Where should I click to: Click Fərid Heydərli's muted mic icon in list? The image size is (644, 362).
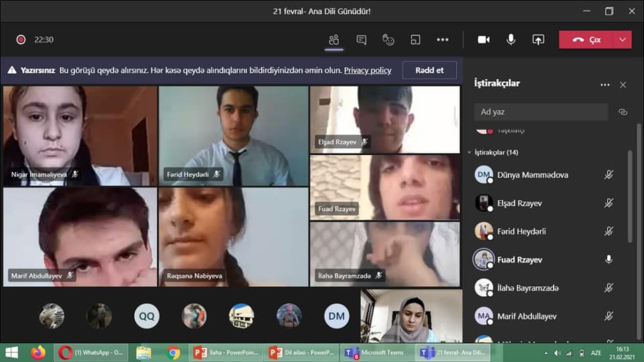(x=608, y=231)
